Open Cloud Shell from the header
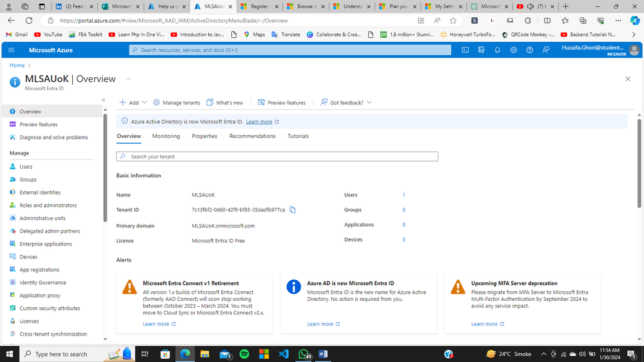Image resolution: width=644 pixels, height=362 pixels. coord(465,50)
